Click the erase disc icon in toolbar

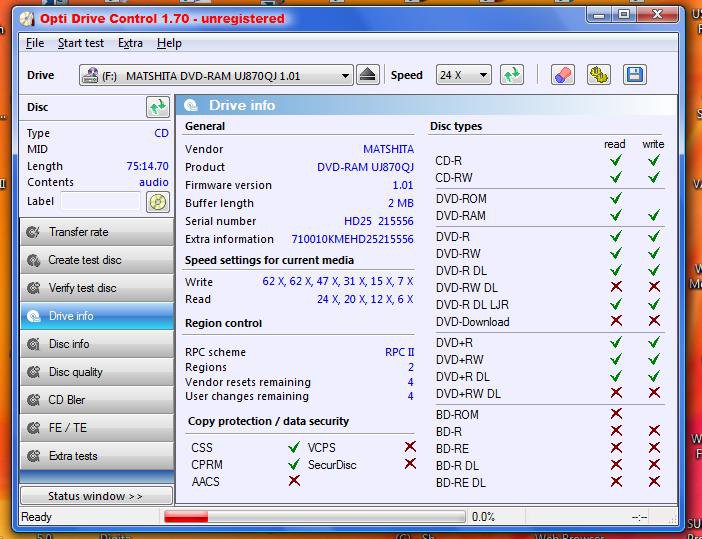coord(563,75)
